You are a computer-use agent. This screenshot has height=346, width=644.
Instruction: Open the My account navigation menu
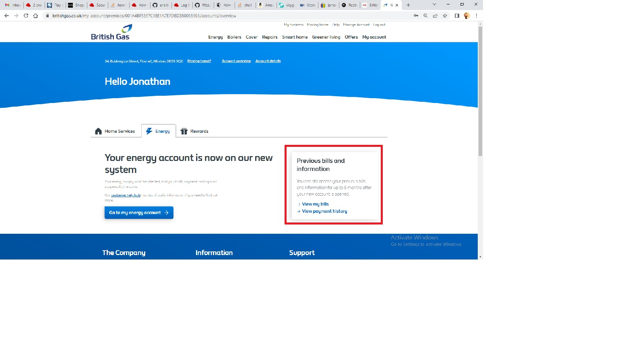(374, 37)
